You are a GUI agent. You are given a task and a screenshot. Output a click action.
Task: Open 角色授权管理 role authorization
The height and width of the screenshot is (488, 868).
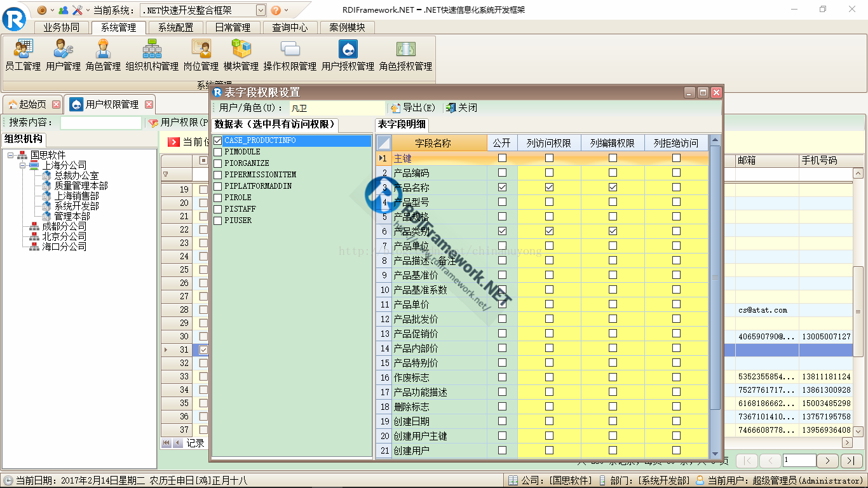pos(405,55)
